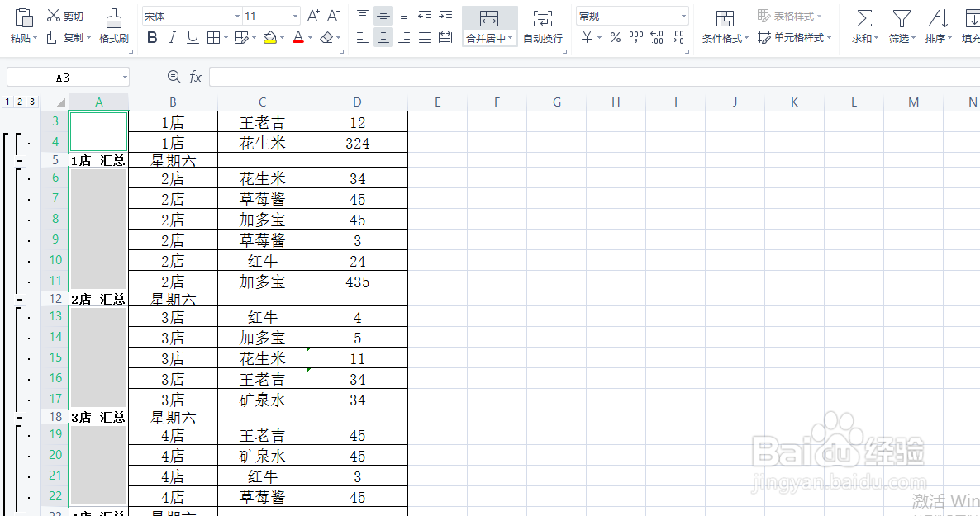Click Merge and Center (合并居中) button
This screenshot has width=980, height=516.
pos(489,26)
